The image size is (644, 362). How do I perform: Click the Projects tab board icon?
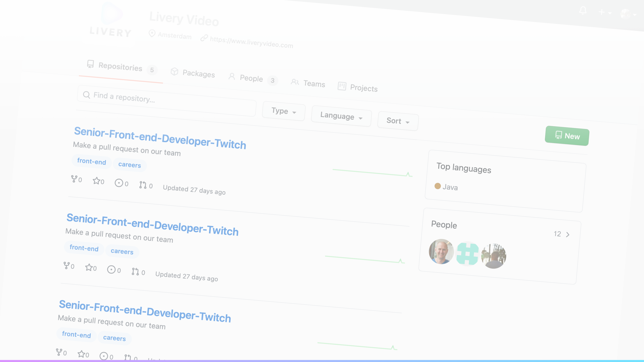tap(342, 86)
